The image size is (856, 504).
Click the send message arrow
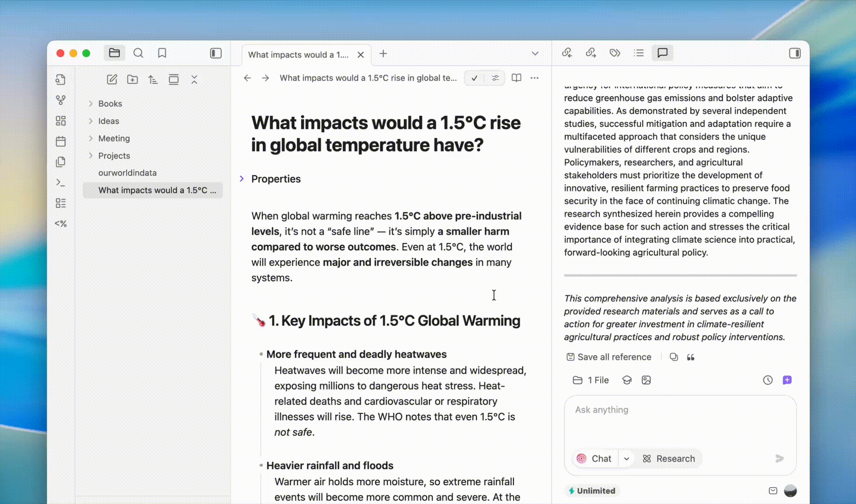779,459
